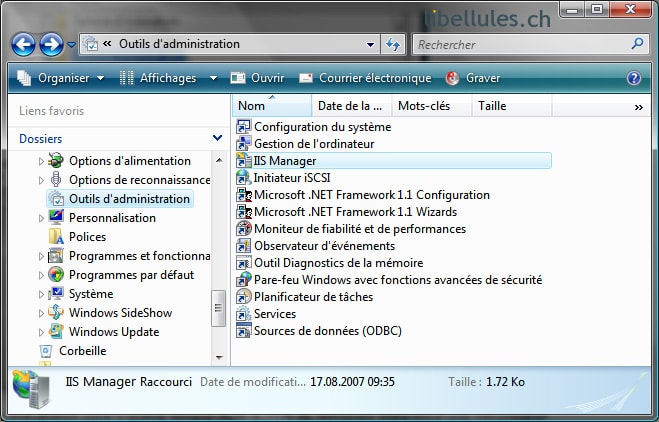Screen dimensions: 659x422
Task: Open the Affichages dropdown arrow
Action: 213,78
